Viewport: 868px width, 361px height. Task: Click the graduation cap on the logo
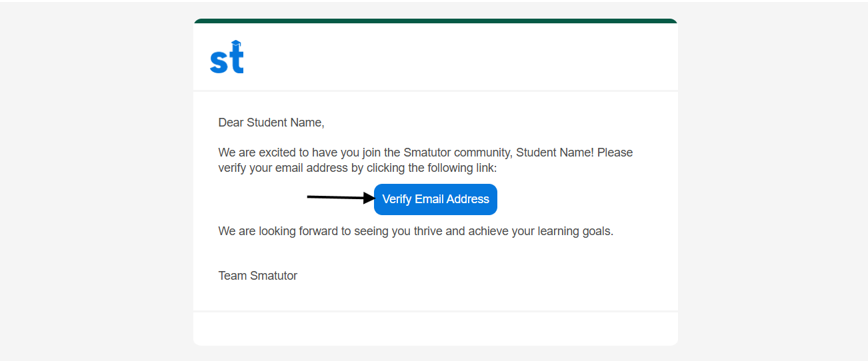(236, 44)
